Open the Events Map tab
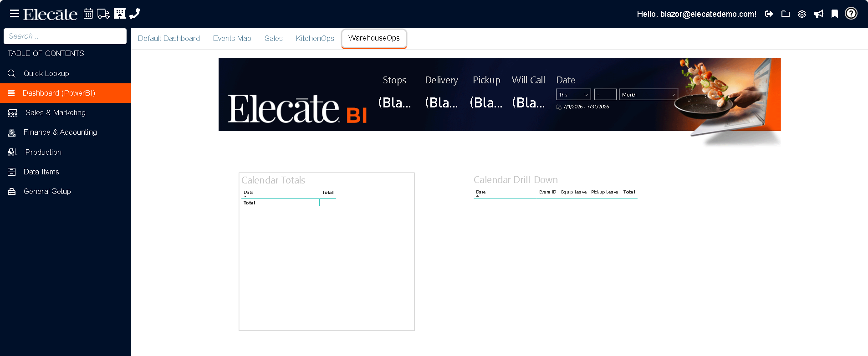This screenshot has width=868, height=356. coord(232,38)
